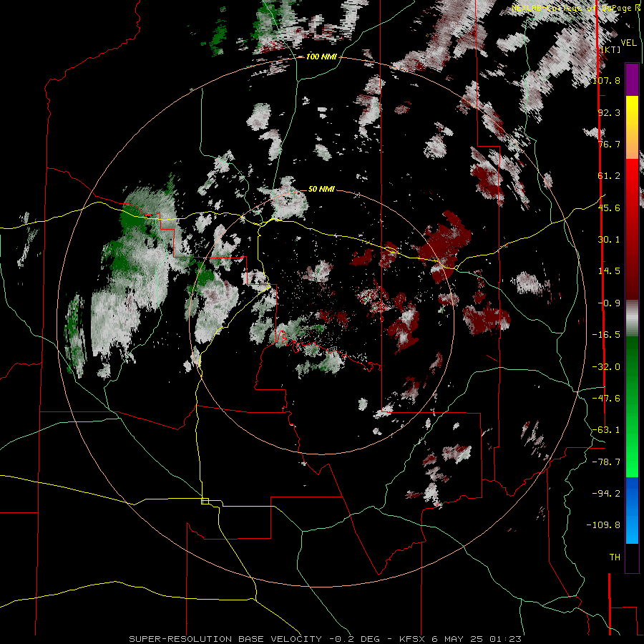Click the -94.2 scale value
Screen dimensions: 644x644
point(606,494)
